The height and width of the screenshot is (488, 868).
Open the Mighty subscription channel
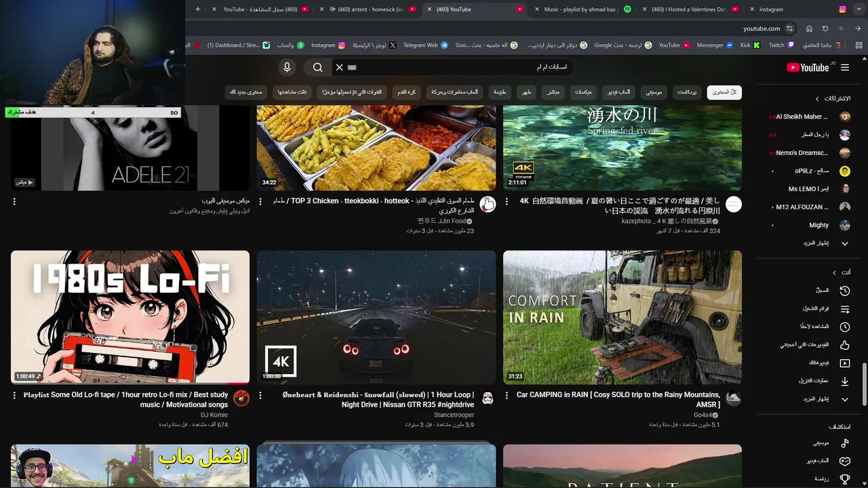(x=810, y=225)
